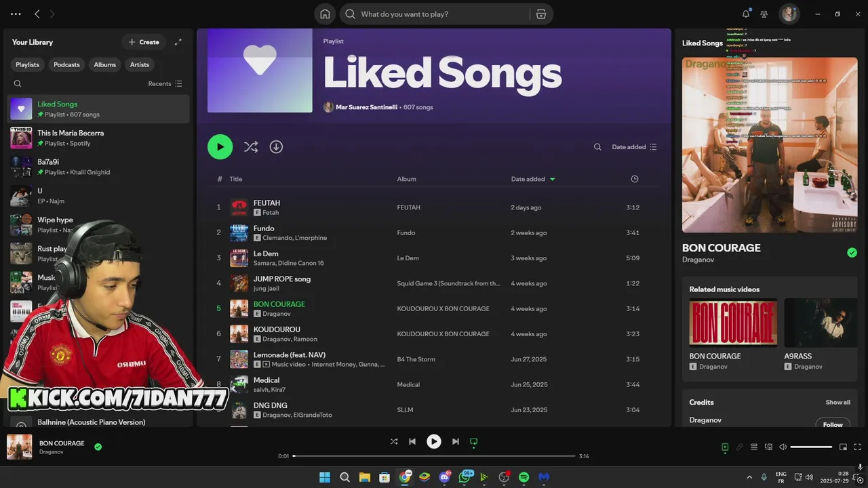Screen dimensions: 868x488
Task: Follow Draganov in Credits
Action: pyautogui.click(x=833, y=424)
